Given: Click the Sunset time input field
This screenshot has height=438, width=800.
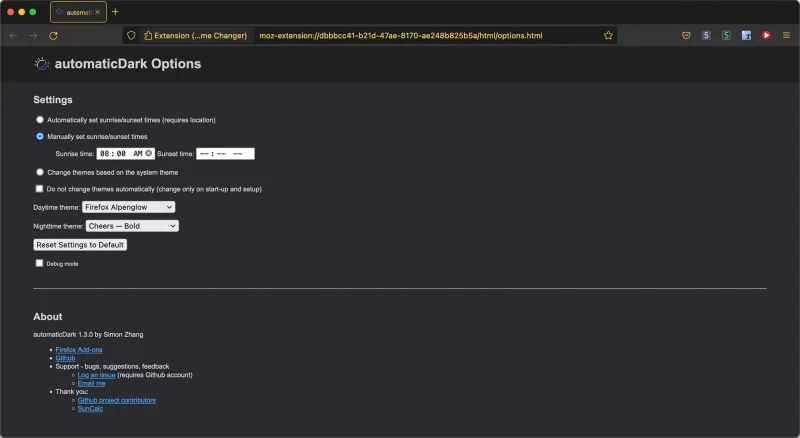Looking at the screenshot, I should click(x=225, y=154).
